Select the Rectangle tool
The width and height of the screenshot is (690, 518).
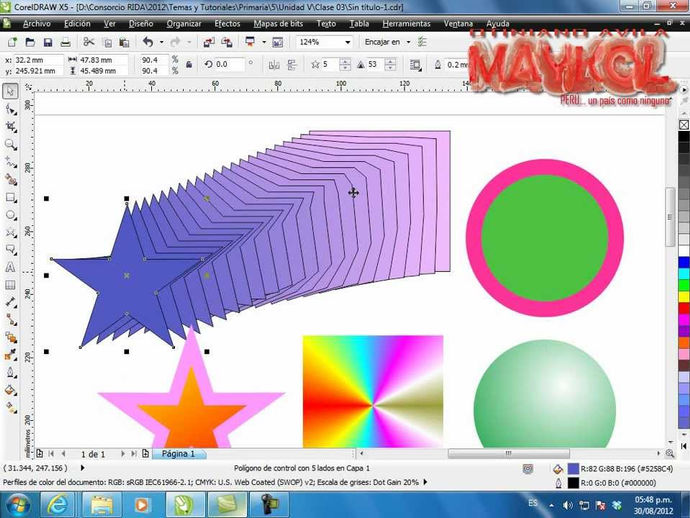click(11, 198)
